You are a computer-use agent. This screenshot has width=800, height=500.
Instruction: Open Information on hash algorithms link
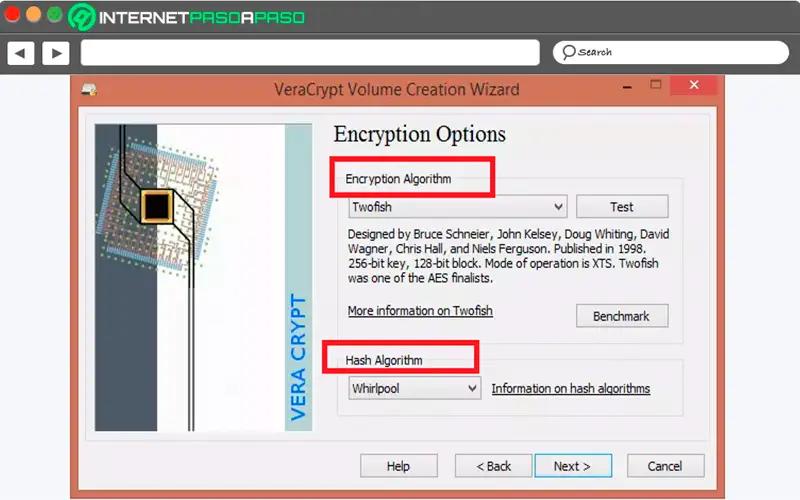570,389
